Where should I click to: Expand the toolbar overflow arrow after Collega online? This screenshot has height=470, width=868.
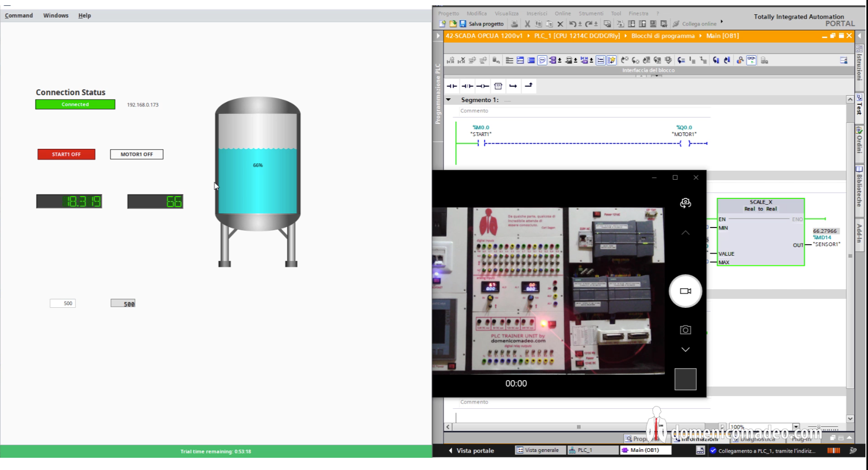[x=721, y=22]
